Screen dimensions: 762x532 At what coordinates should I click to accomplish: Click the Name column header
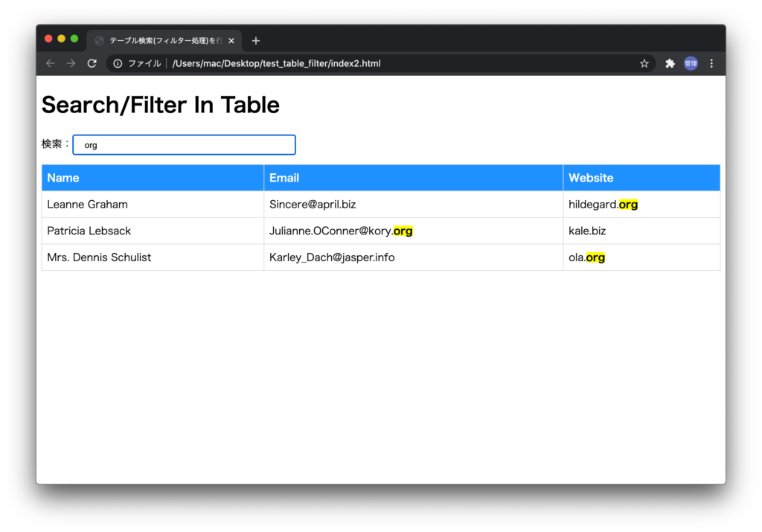tap(153, 178)
